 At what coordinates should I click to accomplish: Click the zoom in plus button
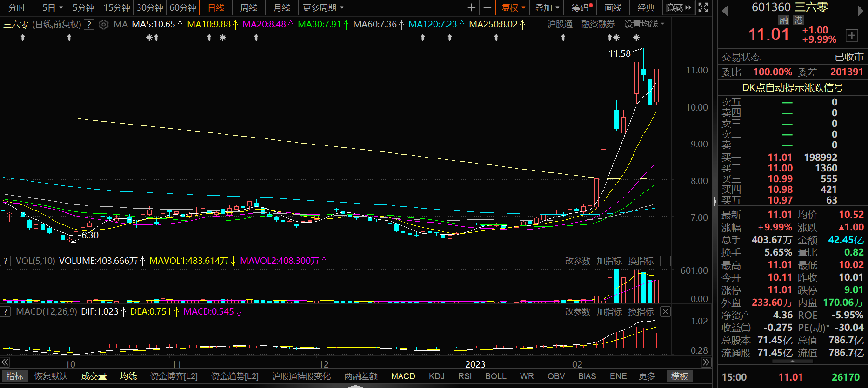471,7
